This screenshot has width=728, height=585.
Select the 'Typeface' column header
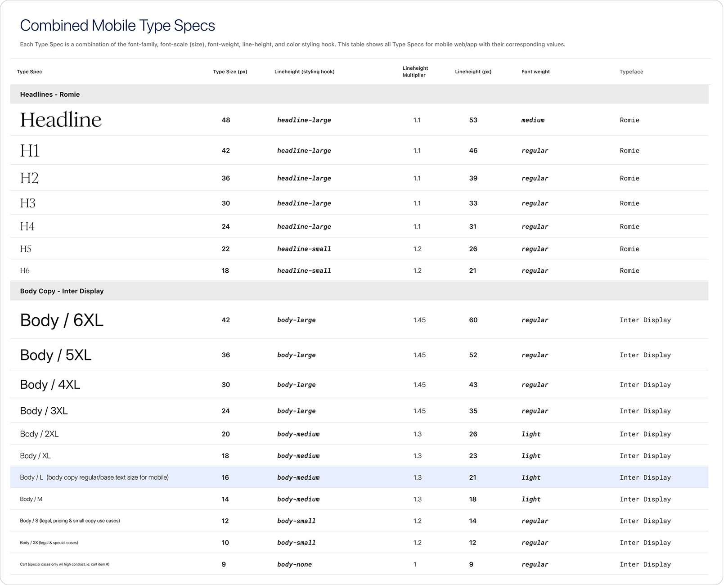pyautogui.click(x=631, y=72)
